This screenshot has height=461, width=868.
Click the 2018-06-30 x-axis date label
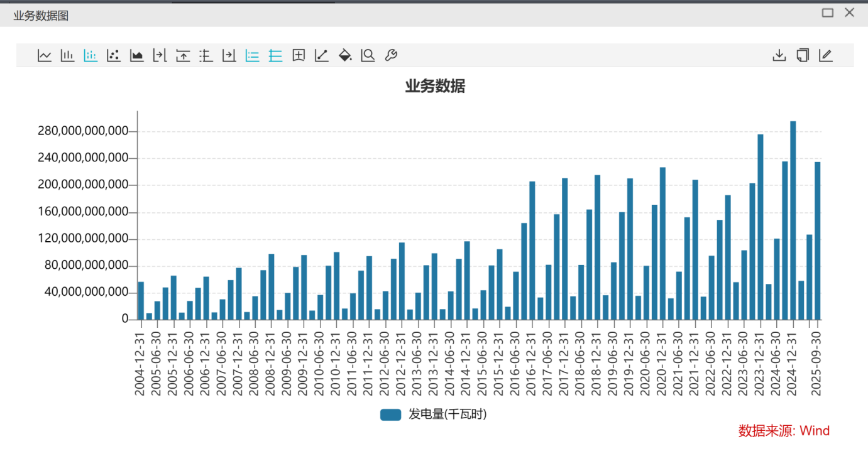(581, 364)
